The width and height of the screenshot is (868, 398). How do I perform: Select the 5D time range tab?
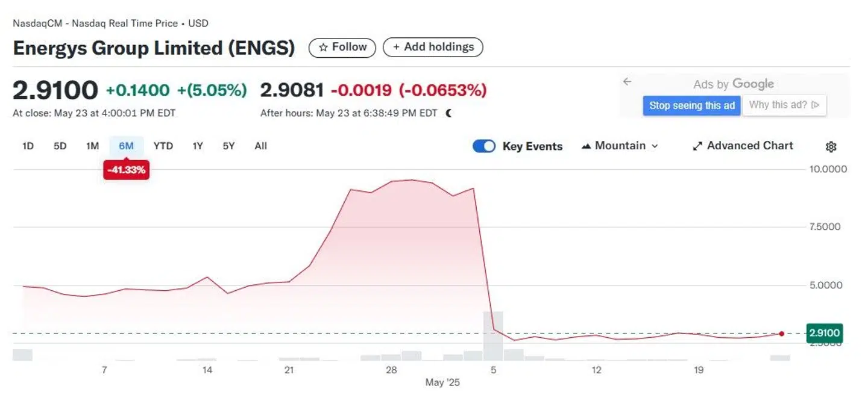[x=60, y=146]
